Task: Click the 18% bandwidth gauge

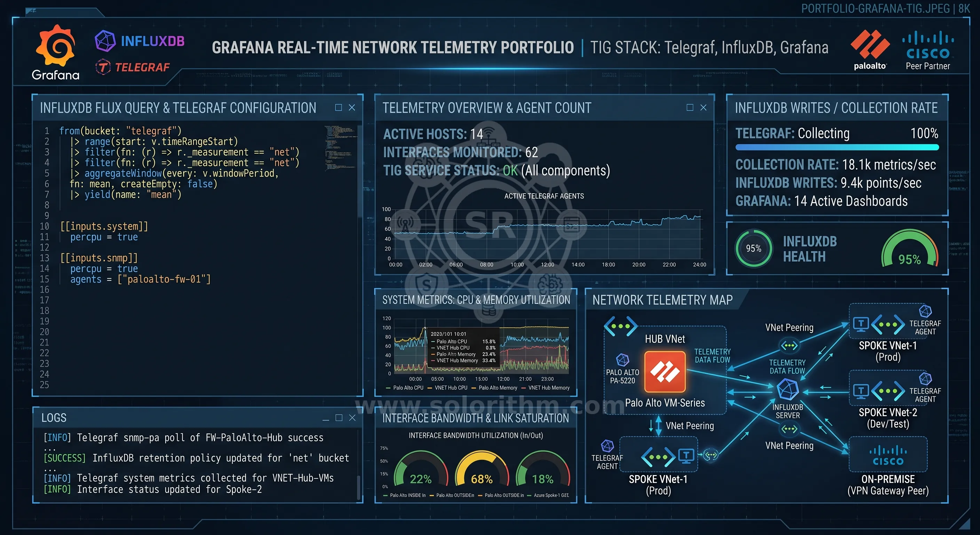Action: click(x=543, y=469)
